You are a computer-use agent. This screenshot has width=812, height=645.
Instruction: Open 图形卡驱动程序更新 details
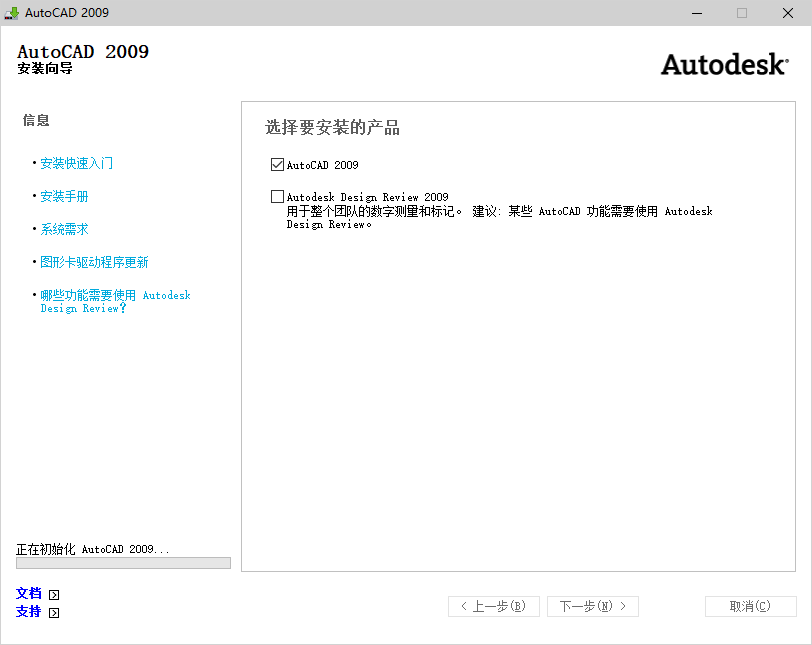click(94, 262)
